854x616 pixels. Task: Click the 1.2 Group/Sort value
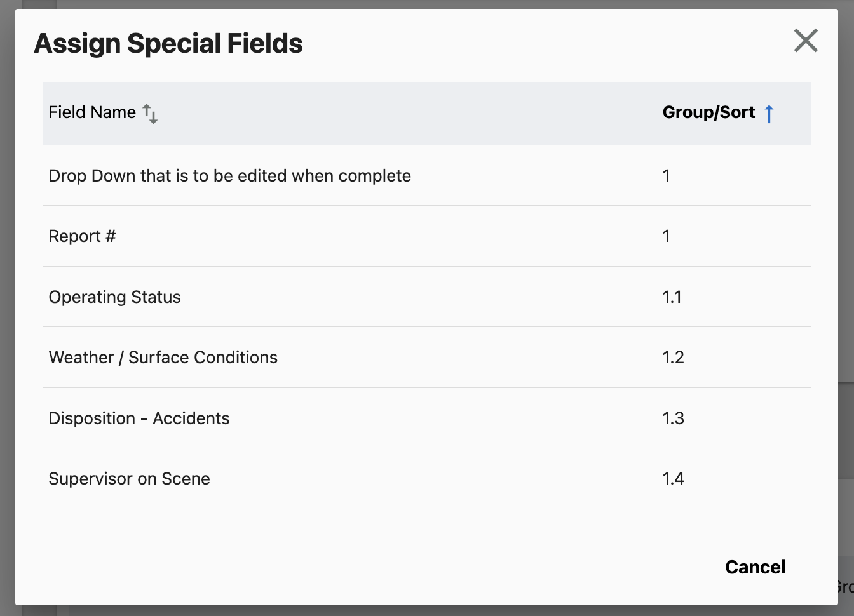[673, 358]
